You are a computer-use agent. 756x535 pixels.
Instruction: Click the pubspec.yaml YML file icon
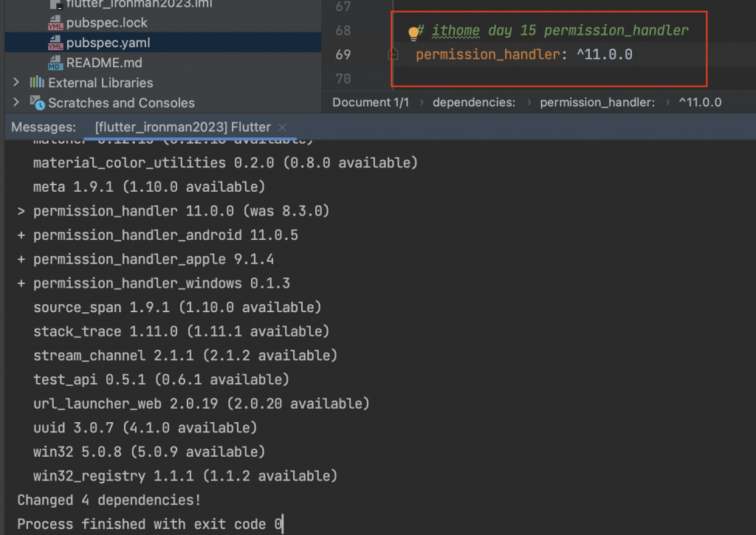[55, 43]
